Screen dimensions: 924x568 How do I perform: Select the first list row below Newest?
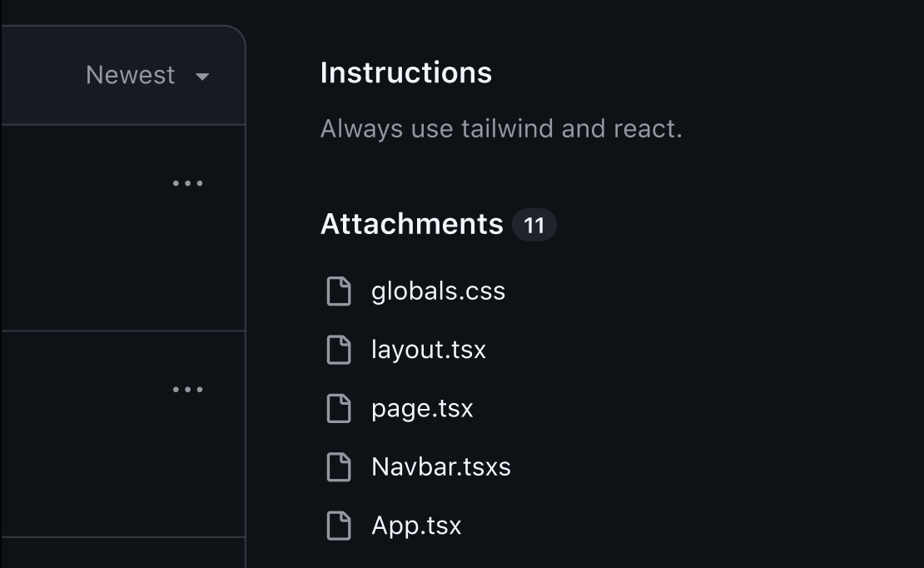(x=83, y=227)
